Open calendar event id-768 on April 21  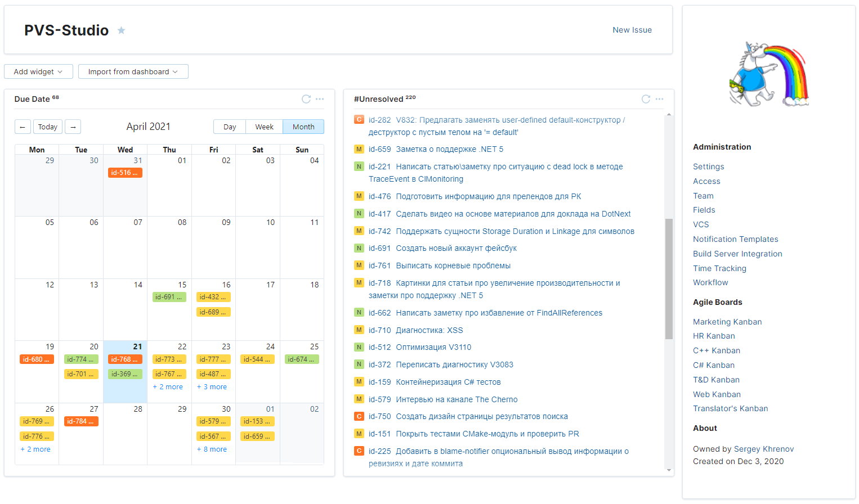click(125, 359)
